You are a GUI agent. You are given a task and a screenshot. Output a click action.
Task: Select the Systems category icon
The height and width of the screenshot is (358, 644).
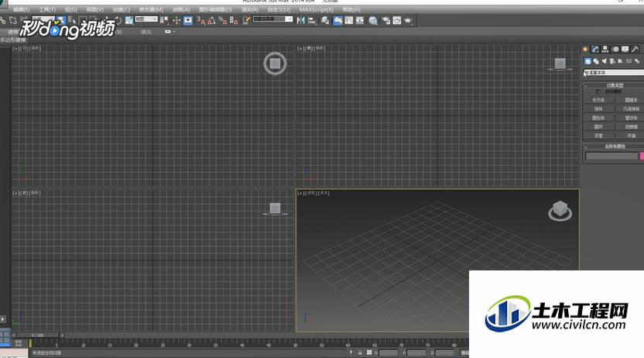(637, 61)
